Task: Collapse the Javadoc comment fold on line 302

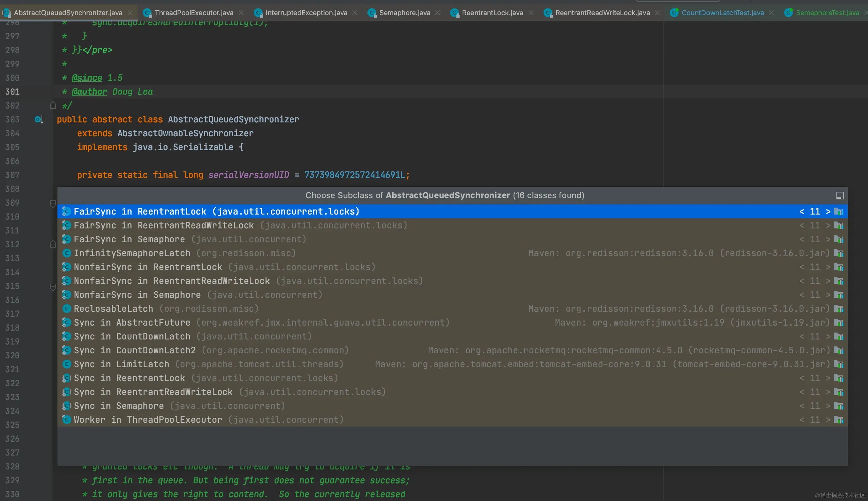Action: [53, 106]
